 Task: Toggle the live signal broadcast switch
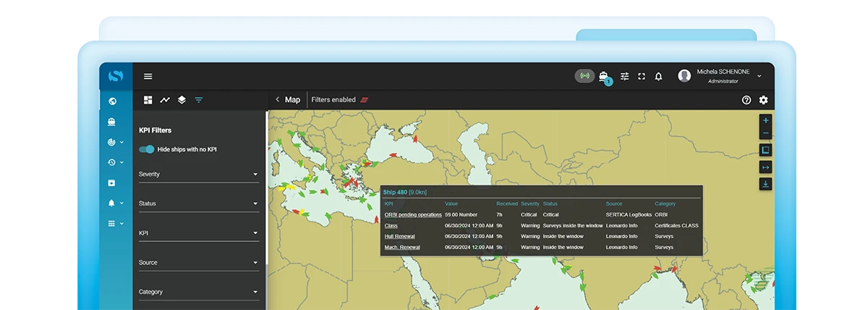click(584, 76)
